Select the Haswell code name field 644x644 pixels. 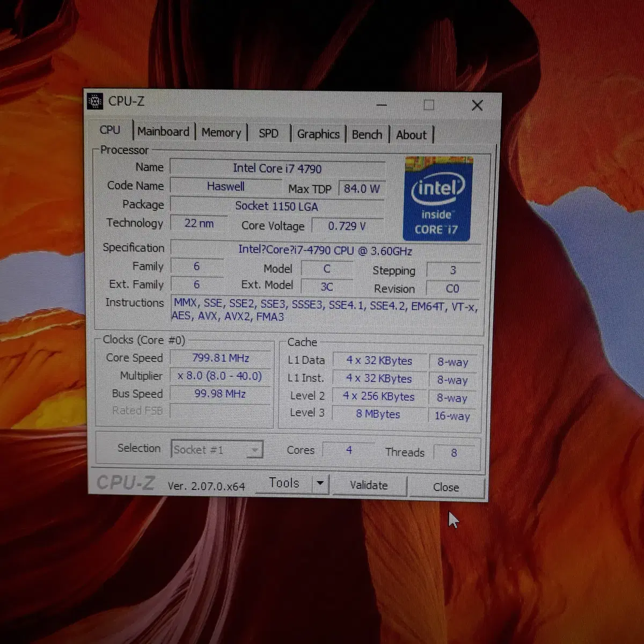tap(226, 186)
